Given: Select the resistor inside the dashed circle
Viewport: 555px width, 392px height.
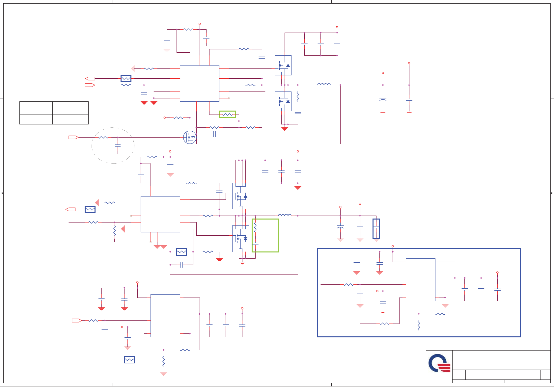Looking at the screenshot, I should [103, 137].
